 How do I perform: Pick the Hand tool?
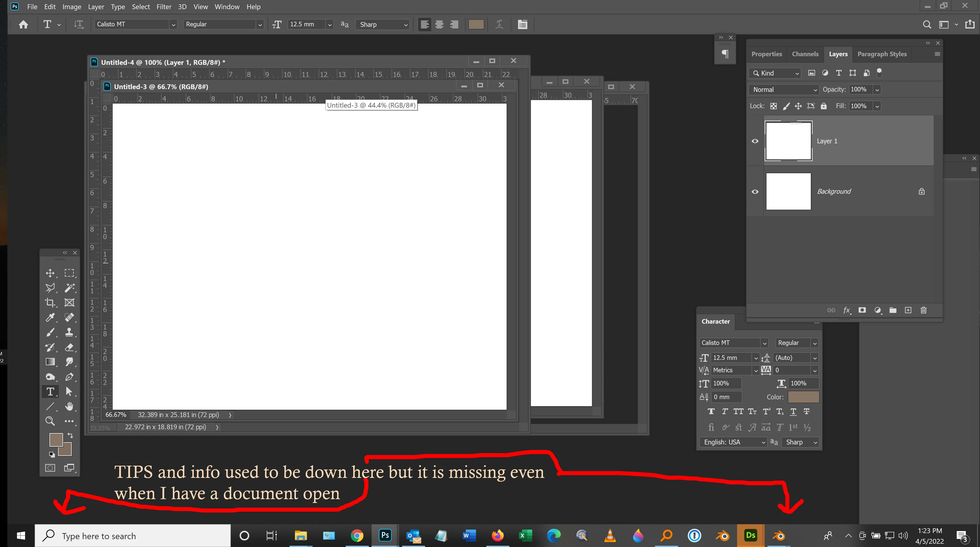click(x=69, y=406)
